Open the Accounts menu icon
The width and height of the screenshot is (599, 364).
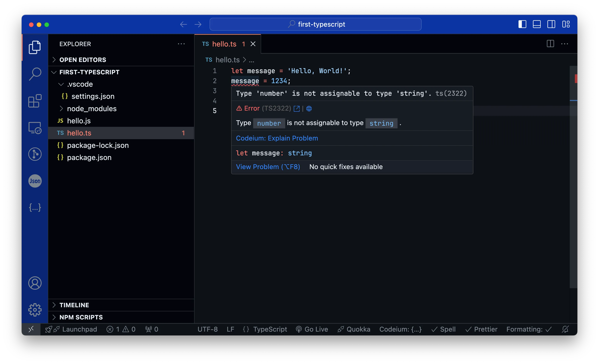35,283
